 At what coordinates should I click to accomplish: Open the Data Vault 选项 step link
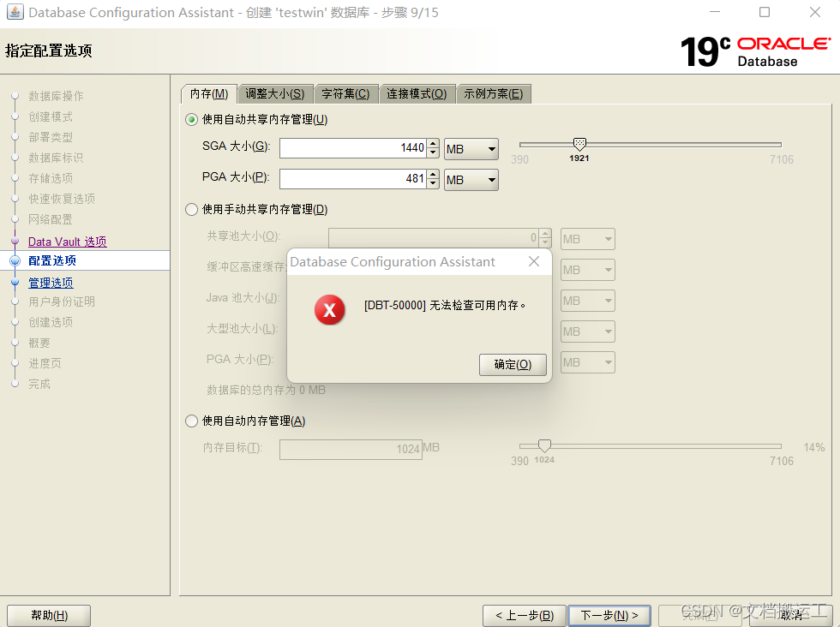68,242
